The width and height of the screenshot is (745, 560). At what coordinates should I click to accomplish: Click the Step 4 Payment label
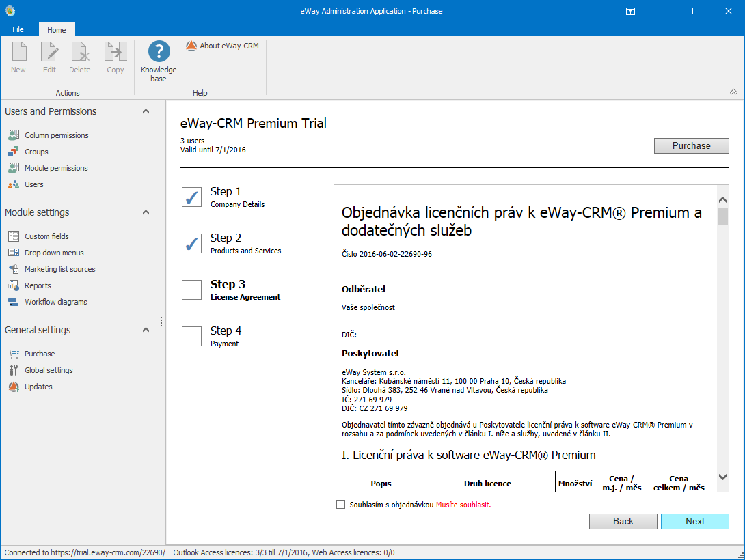pos(226,337)
